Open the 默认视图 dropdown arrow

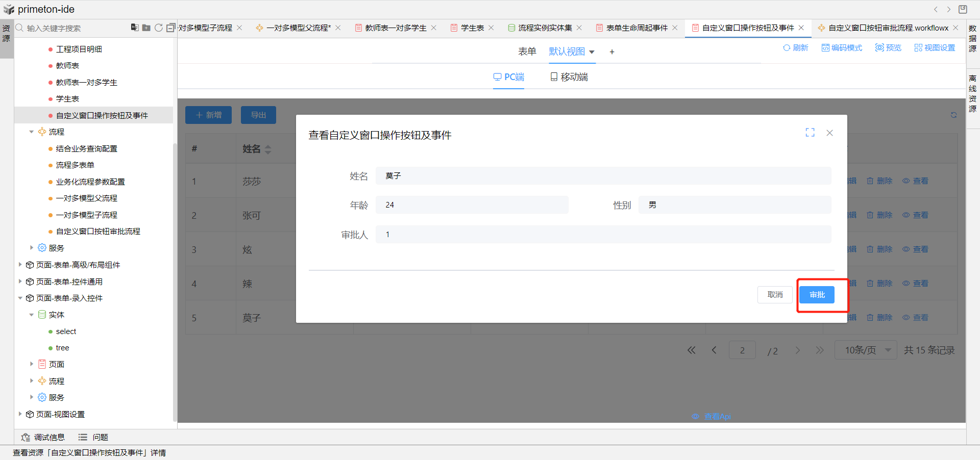coord(592,52)
